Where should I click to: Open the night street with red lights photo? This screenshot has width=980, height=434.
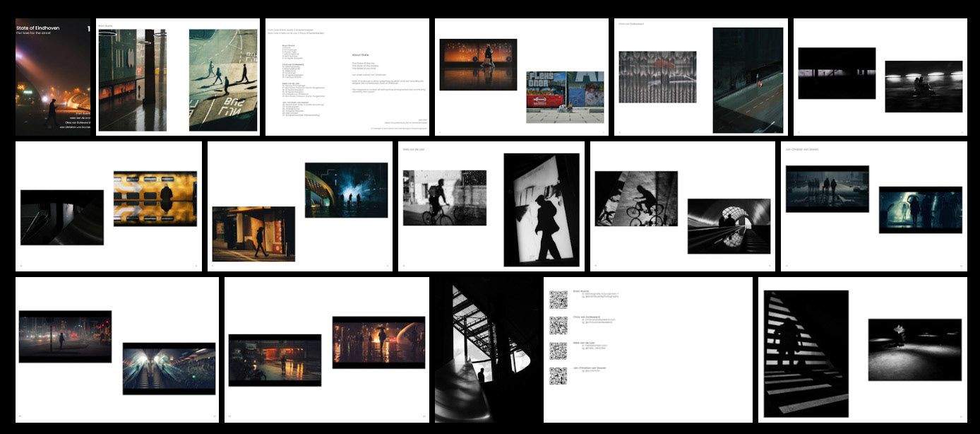click(65, 336)
